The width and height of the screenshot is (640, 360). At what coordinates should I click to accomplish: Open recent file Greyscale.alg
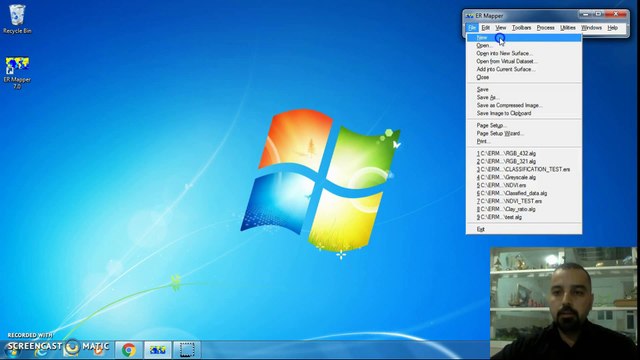(524, 177)
